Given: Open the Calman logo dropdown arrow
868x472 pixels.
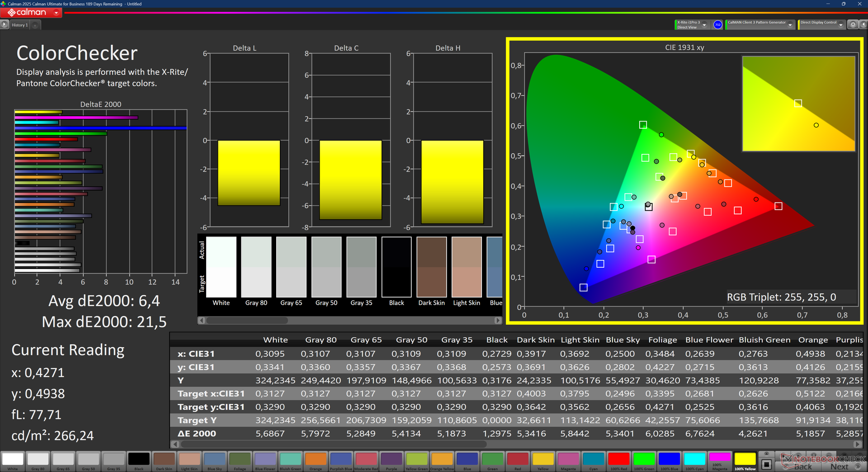Looking at the screenshot, I should (x=56, y=13).
